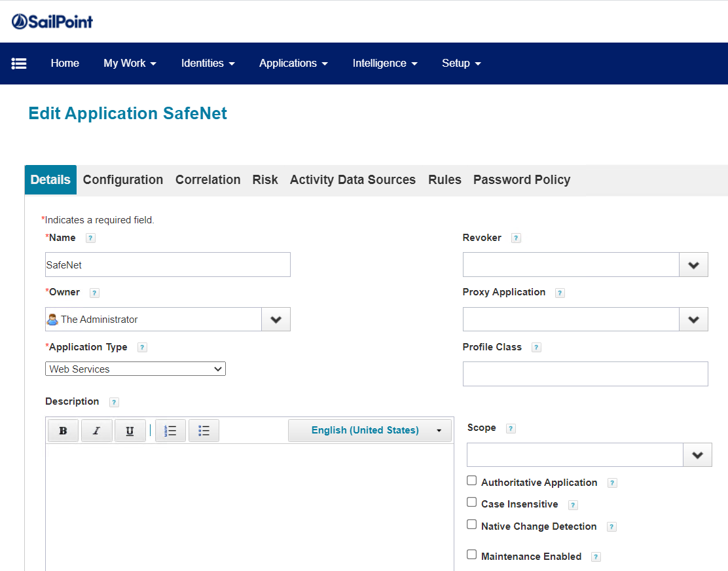The image size is (728, 571).
Task: Toggle bold formatting in Description editor
Action: click(x=63, y=431)
